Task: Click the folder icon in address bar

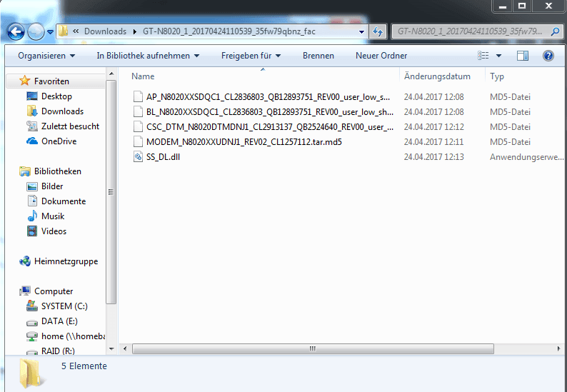Action: 64,31
